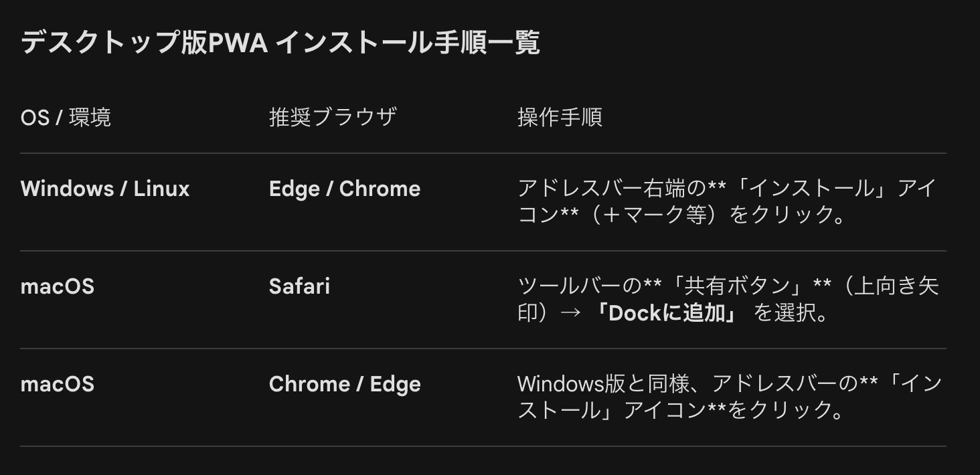Click the 操作手順 column header
The image size is (980, 475).
560,118
